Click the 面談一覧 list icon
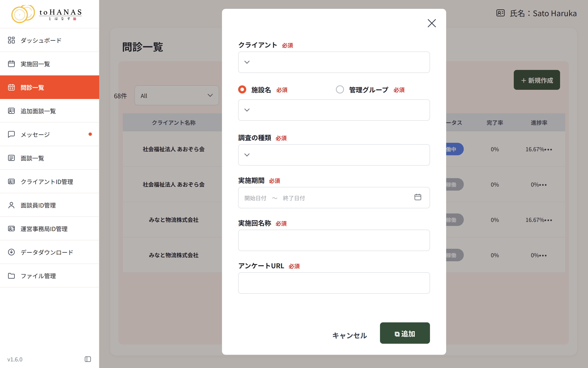The height and width of the screenshot is (368, 588). click(11, 158)
